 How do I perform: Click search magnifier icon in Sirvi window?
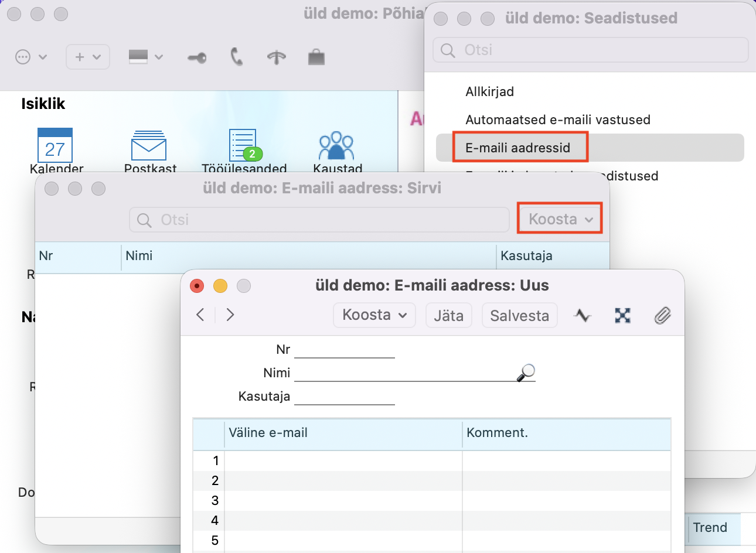[144, 220]
